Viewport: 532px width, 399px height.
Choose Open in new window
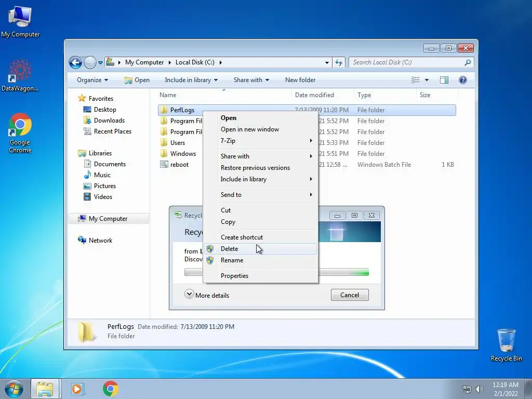coord(261,129)
